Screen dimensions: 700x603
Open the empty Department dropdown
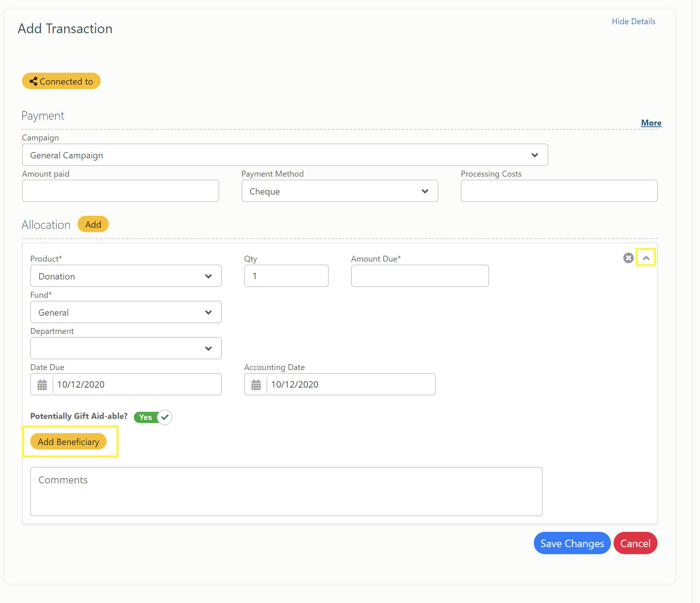coord(126,348)
